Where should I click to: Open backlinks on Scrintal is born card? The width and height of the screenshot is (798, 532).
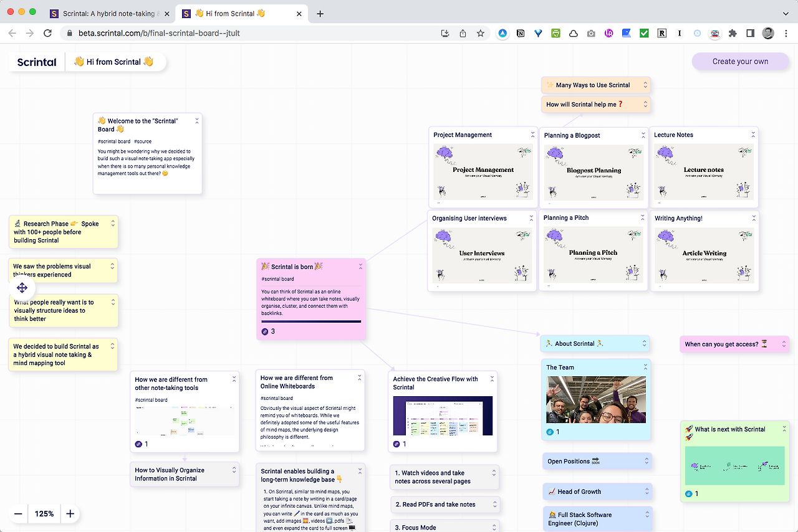tap(265, 331)
